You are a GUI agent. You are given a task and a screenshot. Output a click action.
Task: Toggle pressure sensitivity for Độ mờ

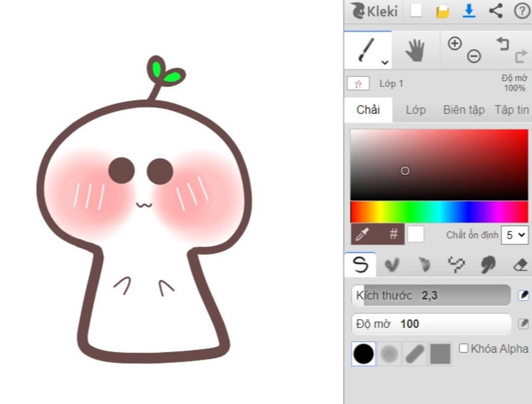pos(523,324)
